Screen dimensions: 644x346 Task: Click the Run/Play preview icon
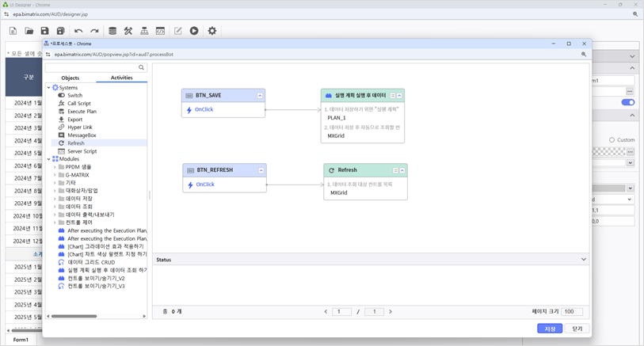point(194,31)
